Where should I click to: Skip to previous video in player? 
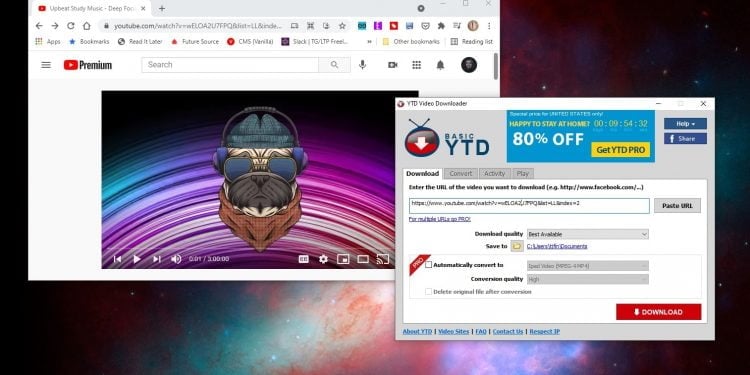pos(117,259)
